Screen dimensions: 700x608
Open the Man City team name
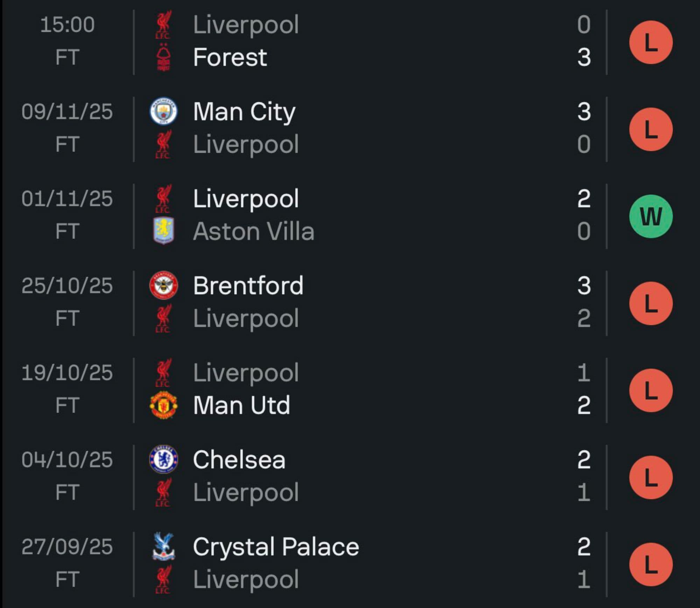click(x=244, y=112)
